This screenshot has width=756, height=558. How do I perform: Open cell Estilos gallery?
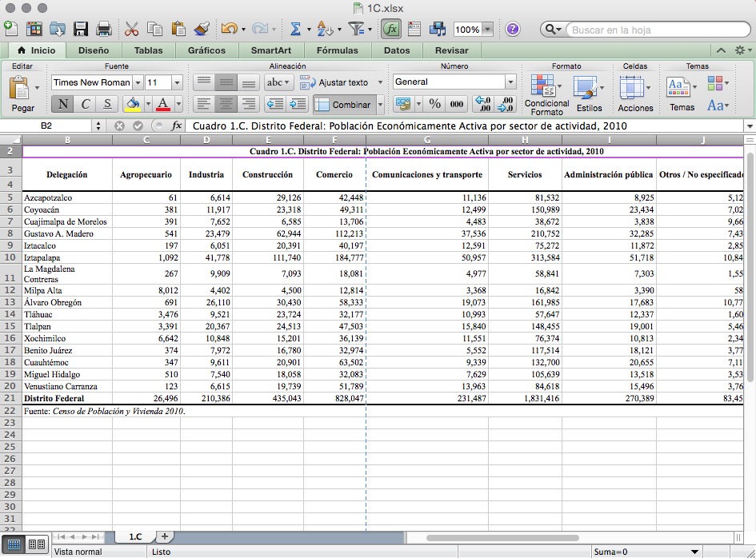point(589,94)
